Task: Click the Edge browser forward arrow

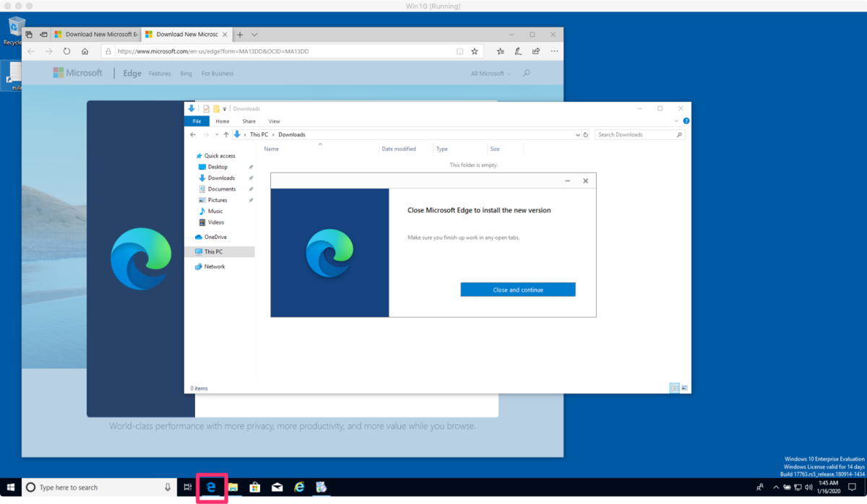Action: pos(48,51)
